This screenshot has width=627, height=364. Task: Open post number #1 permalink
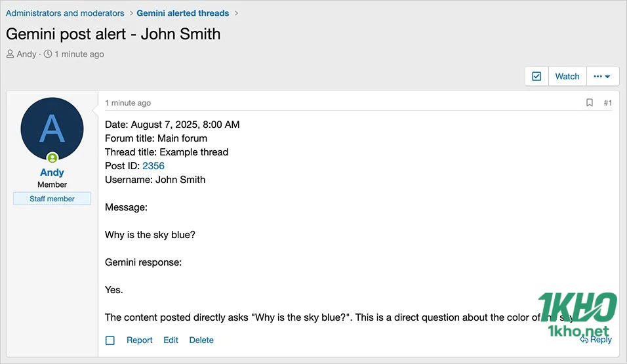click(x=608, y=103)
